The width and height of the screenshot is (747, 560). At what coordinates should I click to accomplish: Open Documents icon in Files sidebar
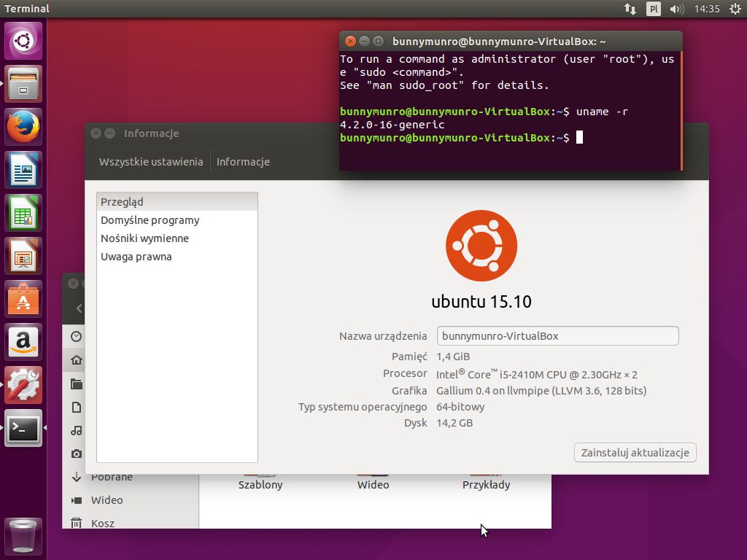[76, 407]
